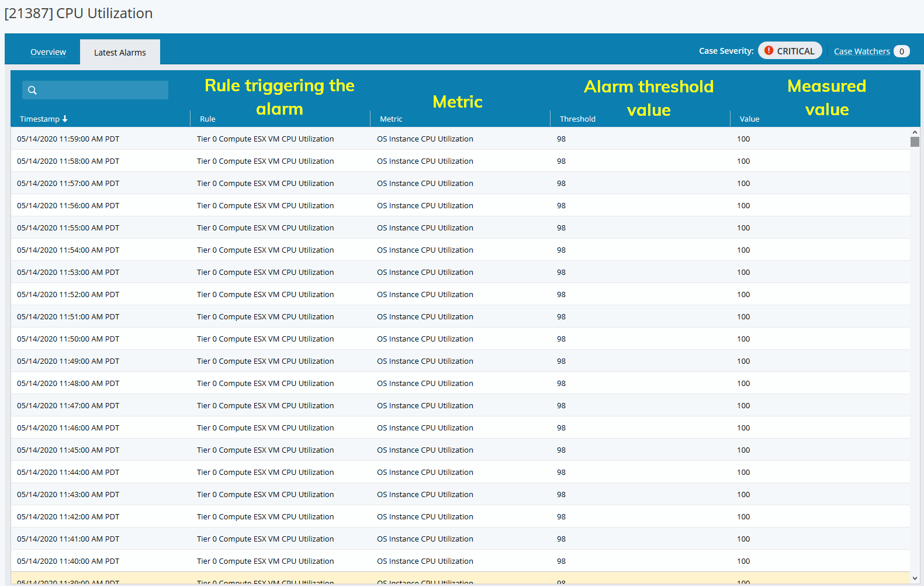Sort by the Metric column header
Screen dimensions: 924x586
pos(391,119)
